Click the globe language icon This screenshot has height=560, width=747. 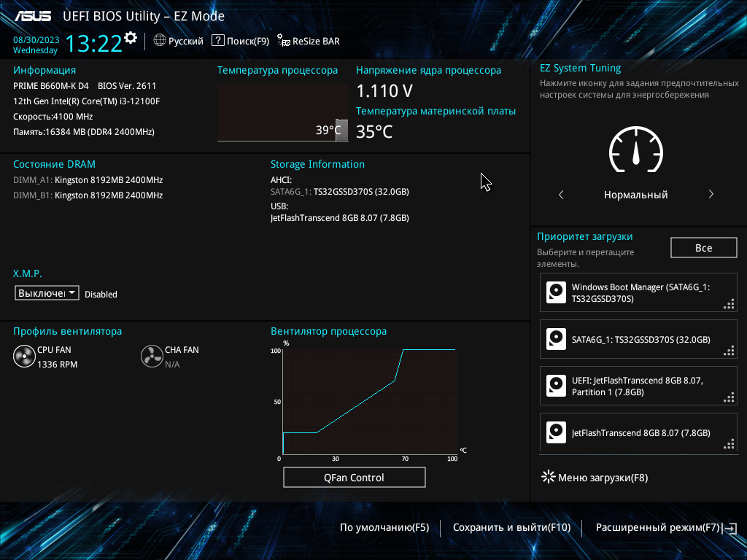click(x=160, y=41)
